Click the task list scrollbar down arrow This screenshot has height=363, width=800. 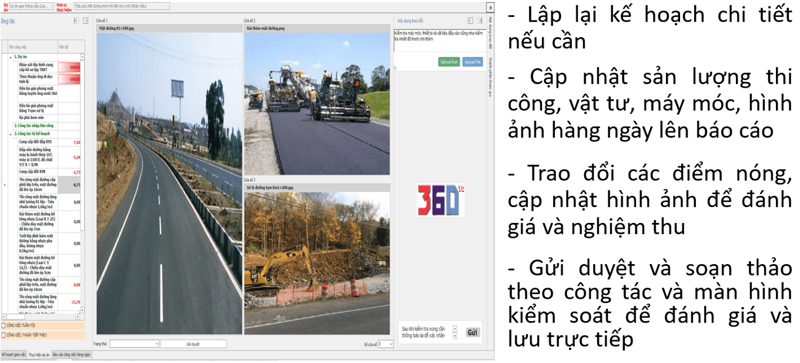coord(83,310)
